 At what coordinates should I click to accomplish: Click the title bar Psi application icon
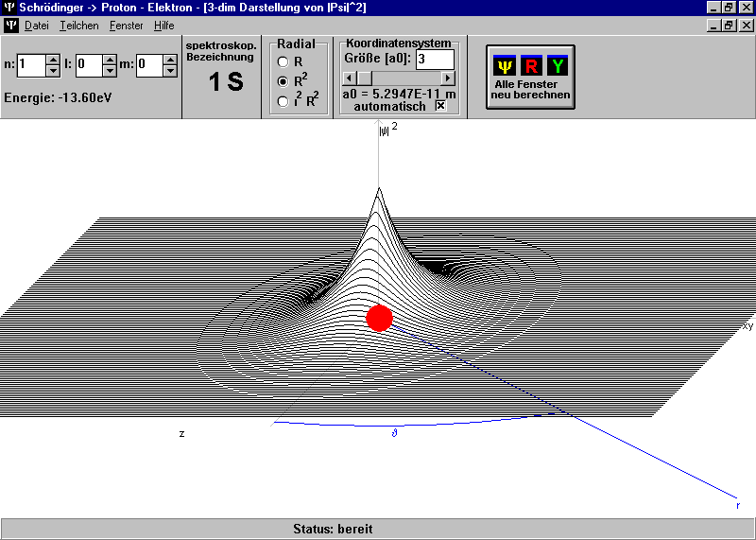[9, 8]
